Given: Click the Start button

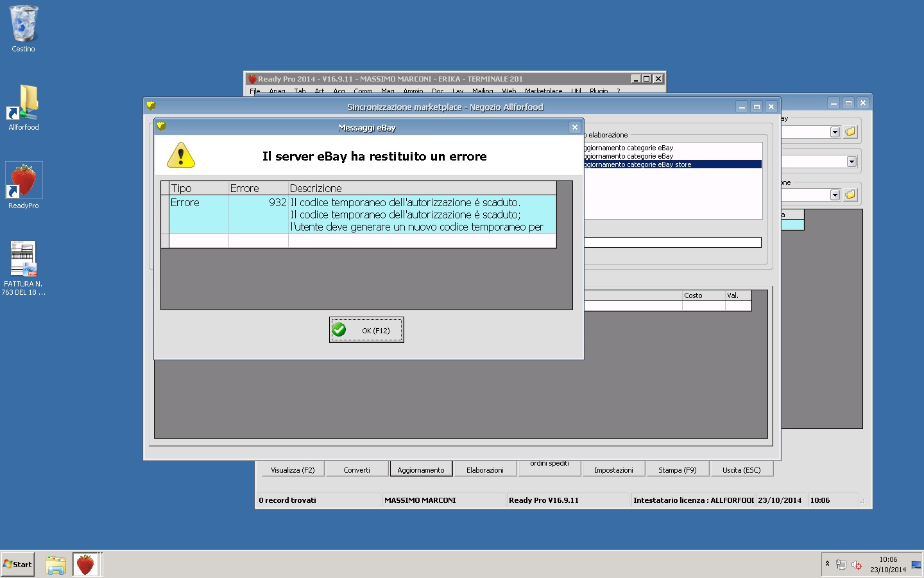Looking at the screenshot, I should pyautogui.click(x=18, y=565).
